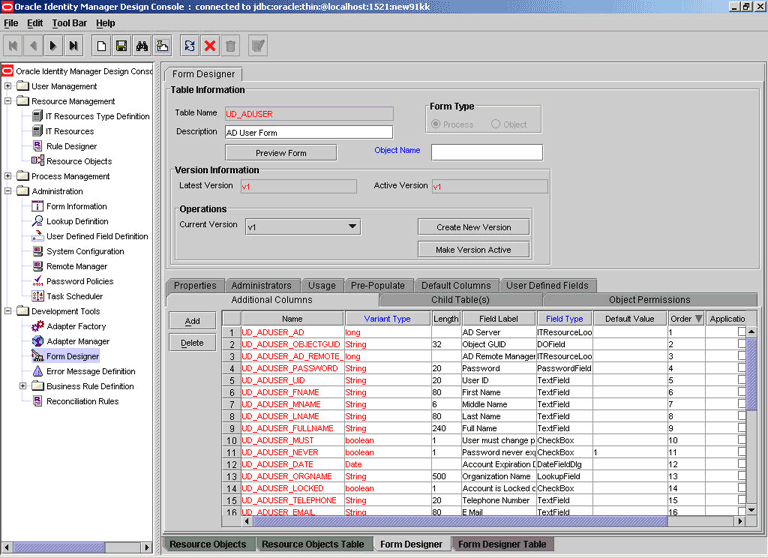The image size is (768, 558).
Task: Tick Application checkbox for UD_ADUSER_PASSWORD row
Action: 742,368
